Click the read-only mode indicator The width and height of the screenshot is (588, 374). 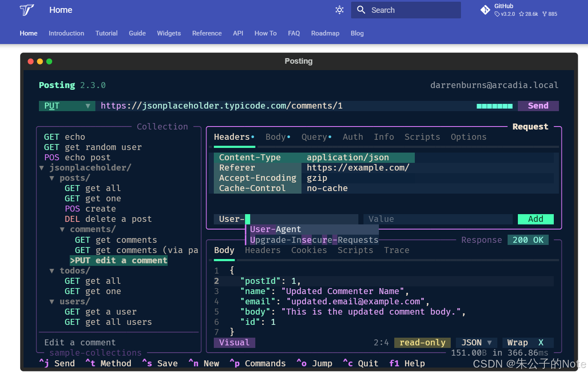[x=423, y=343]
